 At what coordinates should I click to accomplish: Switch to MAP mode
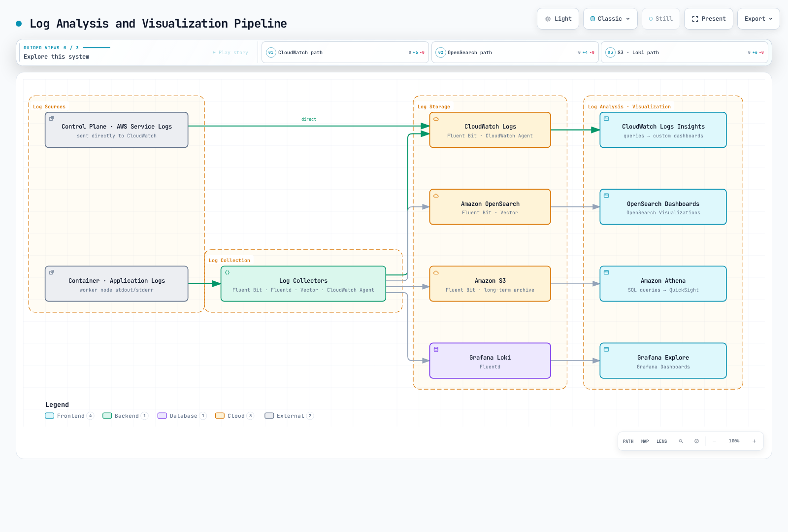click(645, 441)
